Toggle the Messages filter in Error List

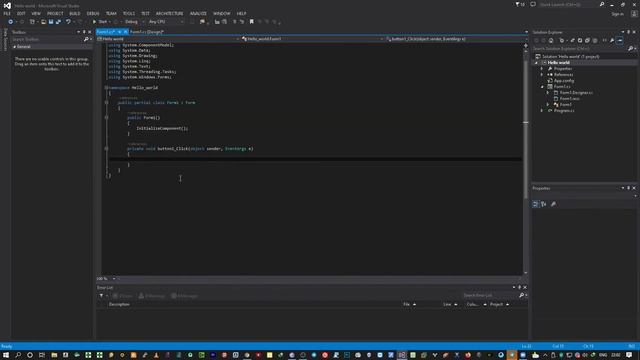(184, 296)
